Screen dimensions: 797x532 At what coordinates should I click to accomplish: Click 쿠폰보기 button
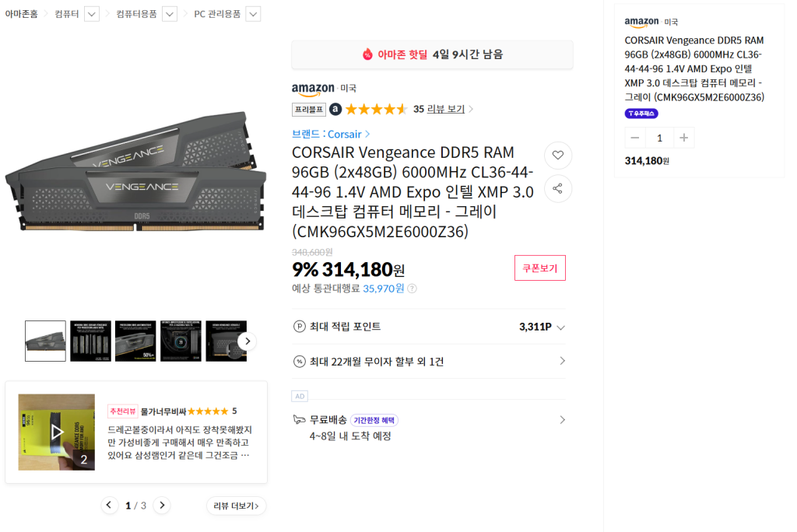[x=539, y=268]
